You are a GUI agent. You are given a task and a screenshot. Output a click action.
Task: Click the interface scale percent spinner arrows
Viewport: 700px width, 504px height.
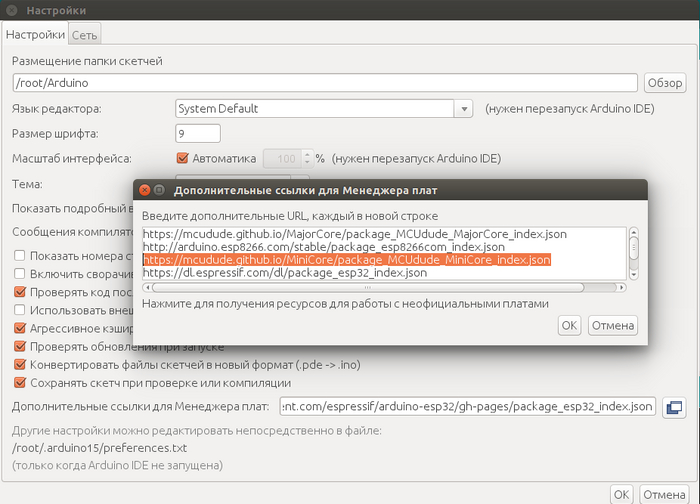point(307,158)
